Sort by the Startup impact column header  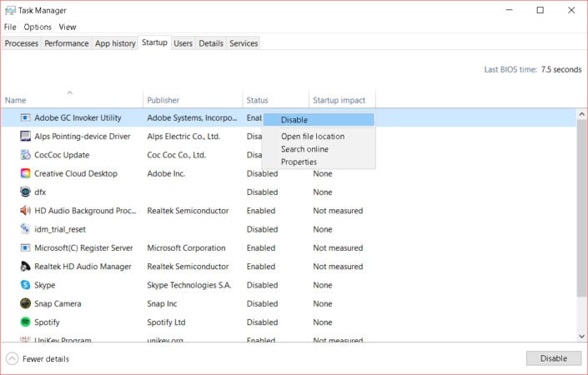tap(342, 98)
